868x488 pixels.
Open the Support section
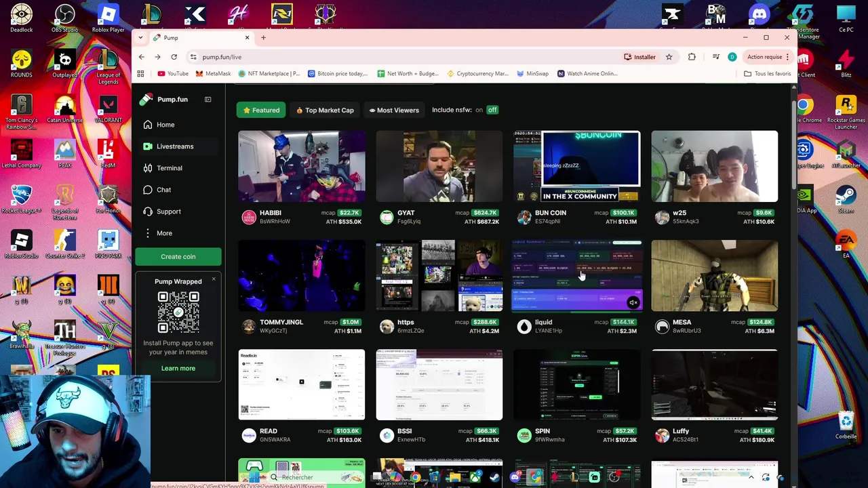click(168, 211)
